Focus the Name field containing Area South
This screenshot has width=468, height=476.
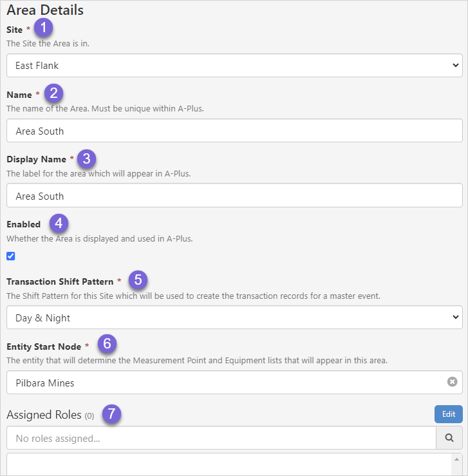234,131
